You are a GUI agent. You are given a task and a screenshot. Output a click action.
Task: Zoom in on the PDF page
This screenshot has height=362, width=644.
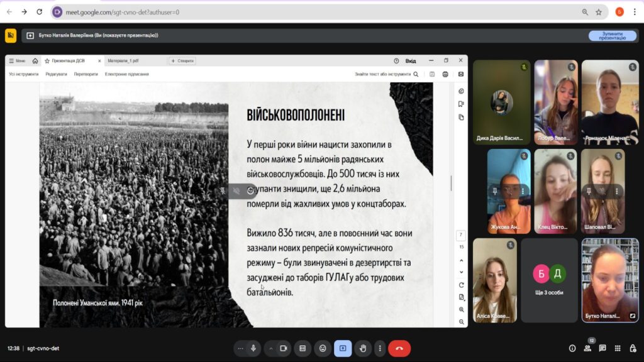point(461,309)
